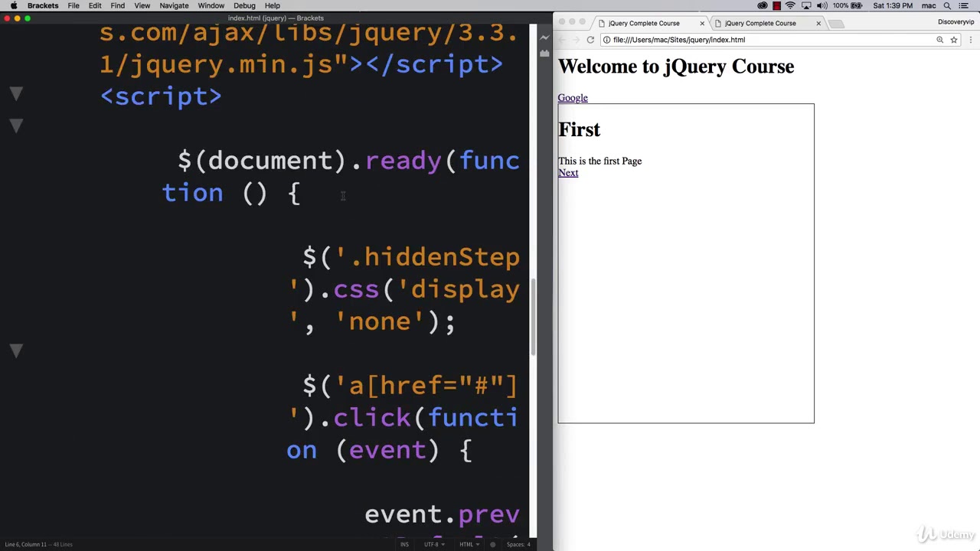Close the second jQuery Complete Course tab
This screenshot has height=551, width=980.
[818, 23]
